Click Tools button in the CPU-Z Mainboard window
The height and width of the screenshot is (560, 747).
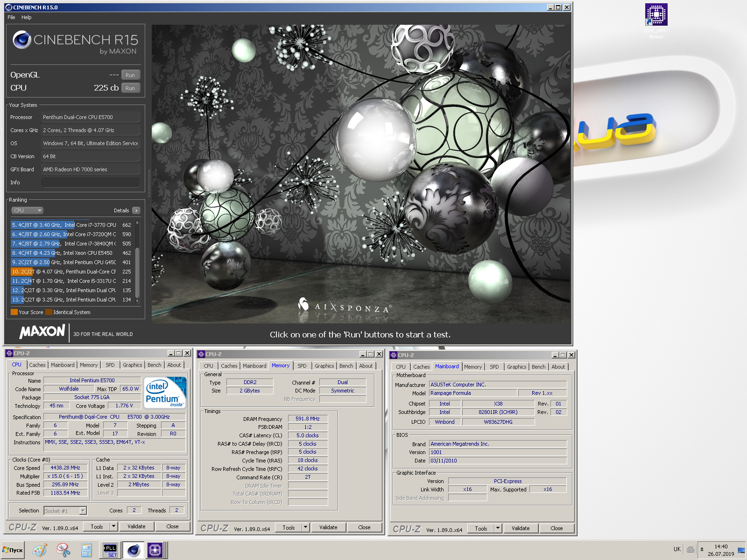tap(481, 528)
